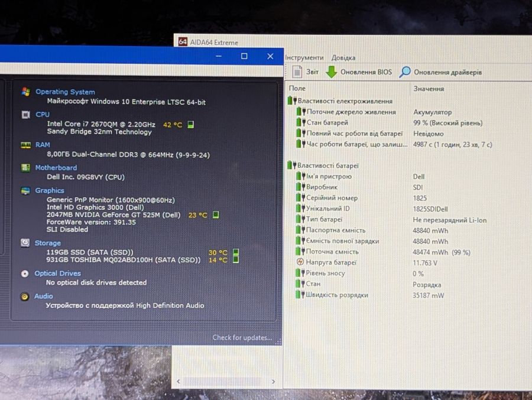
Task: Click the Напруга батареї voltage icon
Action: tap(300, 262)
